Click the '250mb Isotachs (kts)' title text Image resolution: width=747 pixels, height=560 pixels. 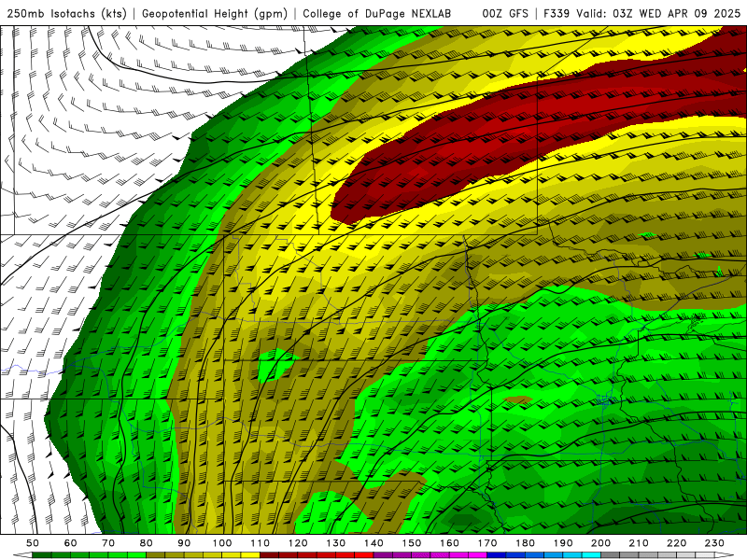coord(66,14)
